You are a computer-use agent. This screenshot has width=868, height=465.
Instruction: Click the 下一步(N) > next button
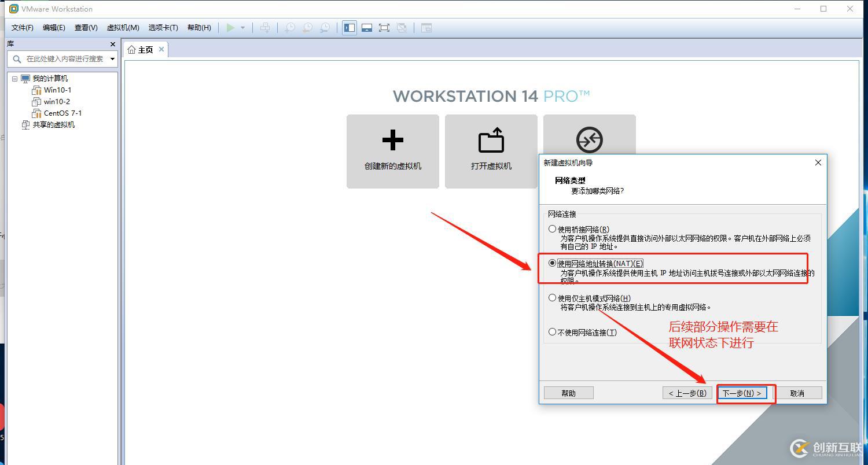click(742, 393)
